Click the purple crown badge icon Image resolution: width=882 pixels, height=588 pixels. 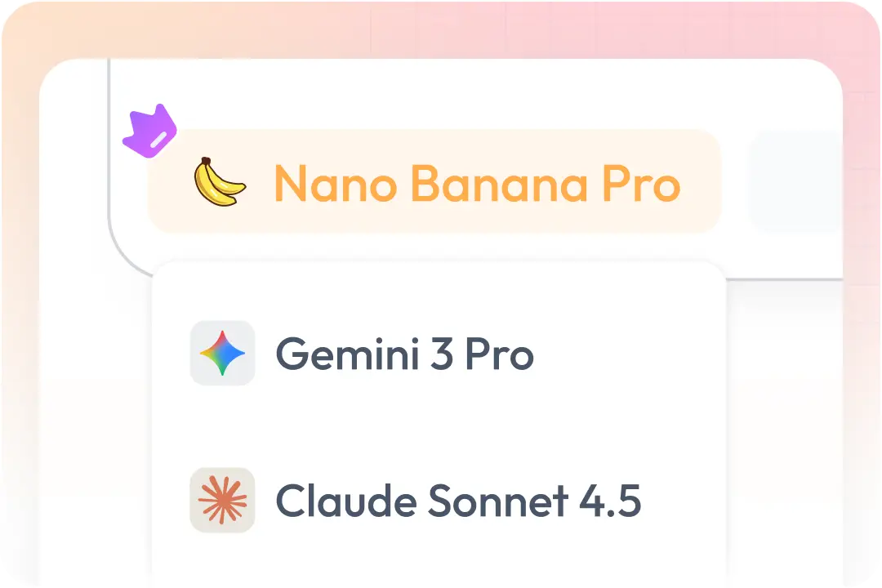point(149,131)
